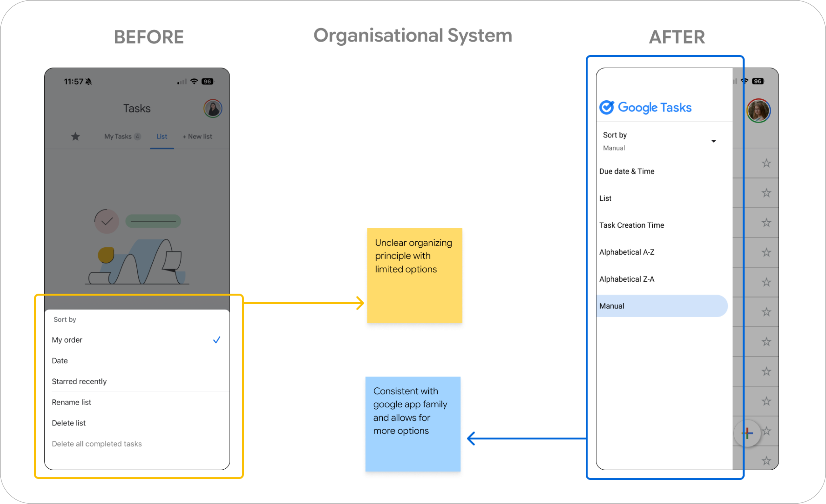Viewport: 826px width, 504px height.
Task: Click the wifi icon in BEFORE status bar
Action: [194, 81]
